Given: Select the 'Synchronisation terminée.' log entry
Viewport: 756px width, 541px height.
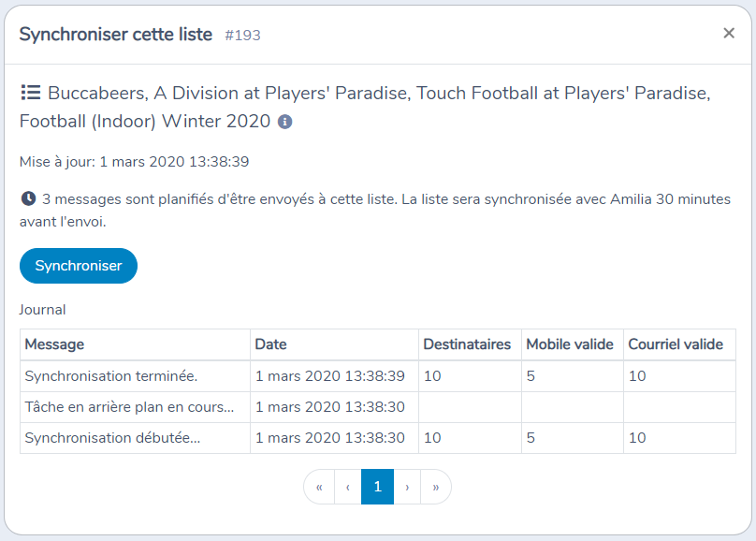Looking at the screenshot, I should tap(111, 376).
